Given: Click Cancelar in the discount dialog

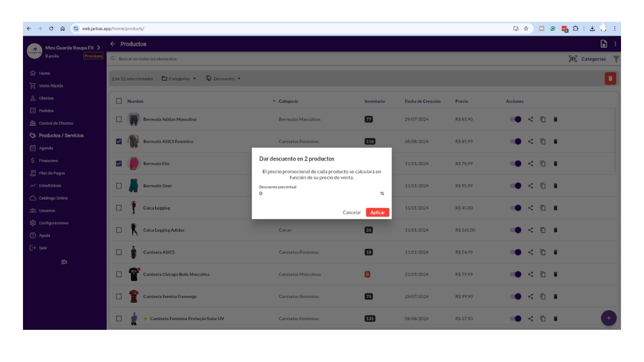Looking at the screenshot, I should 352,213.
